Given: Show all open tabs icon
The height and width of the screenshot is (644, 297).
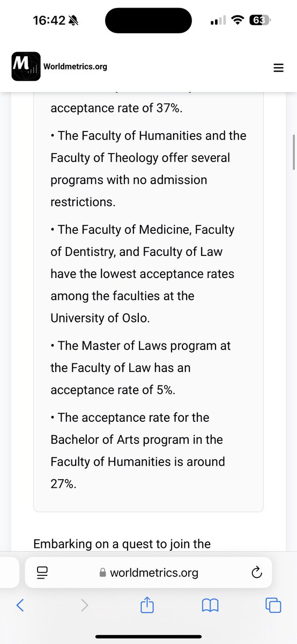Looking at the screenshot, I should (273, 605).
